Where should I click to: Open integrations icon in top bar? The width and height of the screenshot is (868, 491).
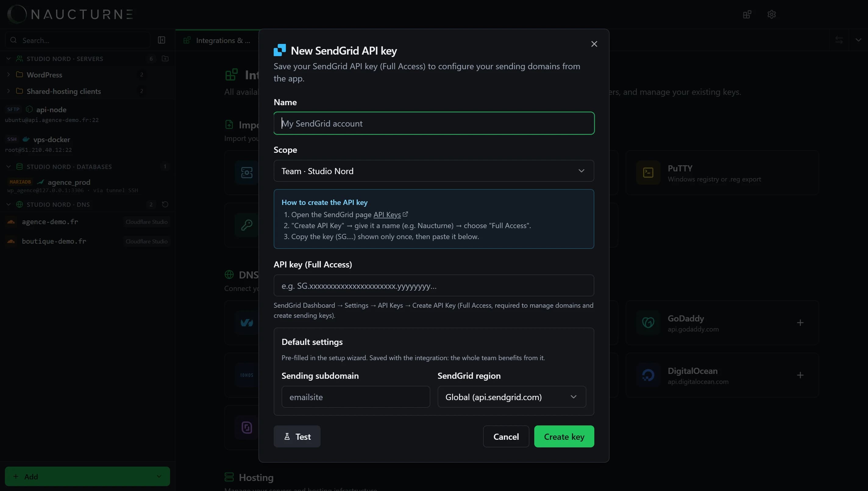(x=747, y=15)
